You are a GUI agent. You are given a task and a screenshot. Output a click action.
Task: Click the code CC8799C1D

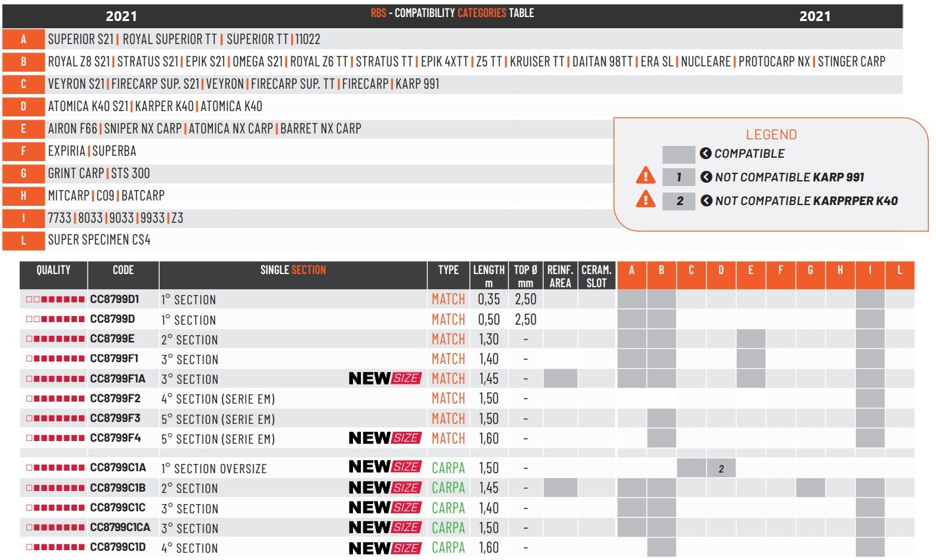point(118,548)
